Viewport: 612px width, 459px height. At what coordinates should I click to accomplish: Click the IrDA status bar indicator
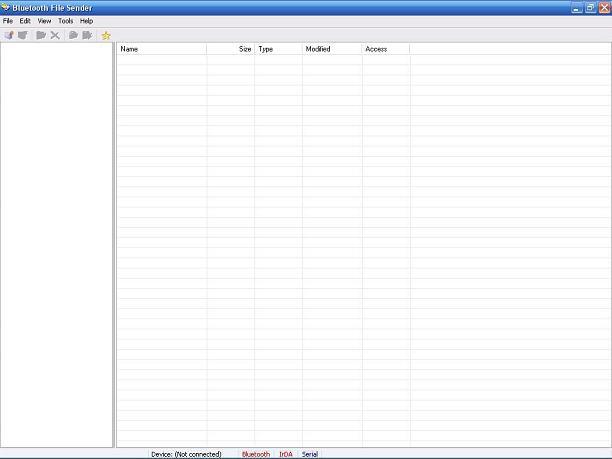pos(286,454)
